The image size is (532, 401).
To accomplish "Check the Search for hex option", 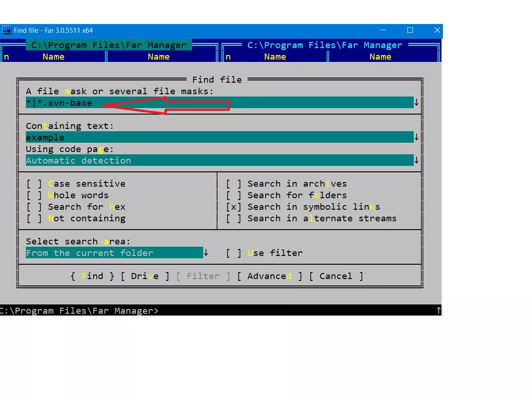I will (34, 207).
